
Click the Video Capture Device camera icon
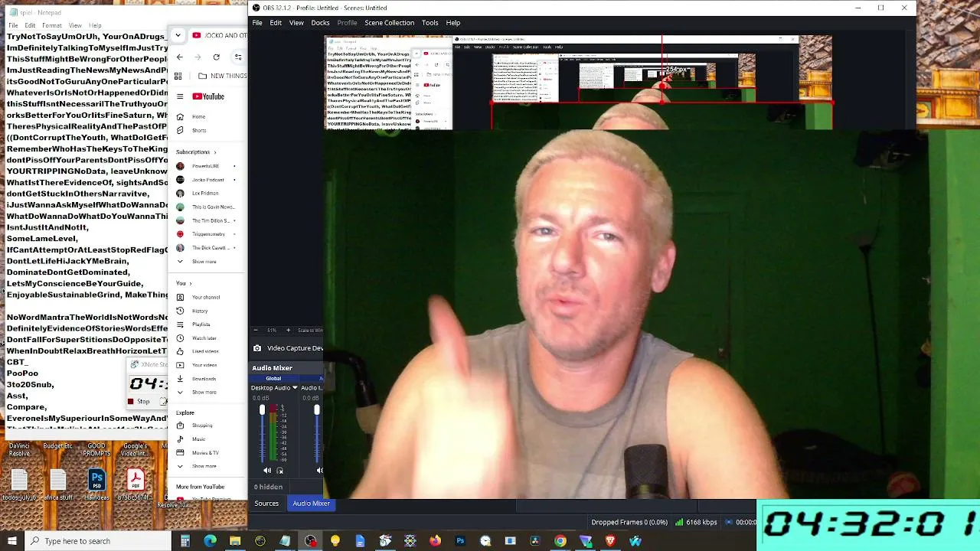click(x=257, y=348)
